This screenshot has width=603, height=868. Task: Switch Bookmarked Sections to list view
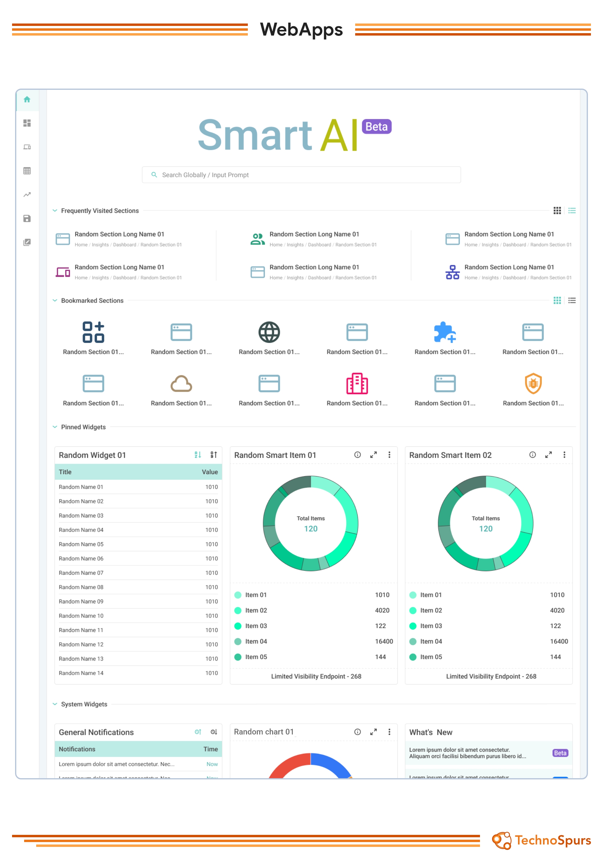click(572, 301)
